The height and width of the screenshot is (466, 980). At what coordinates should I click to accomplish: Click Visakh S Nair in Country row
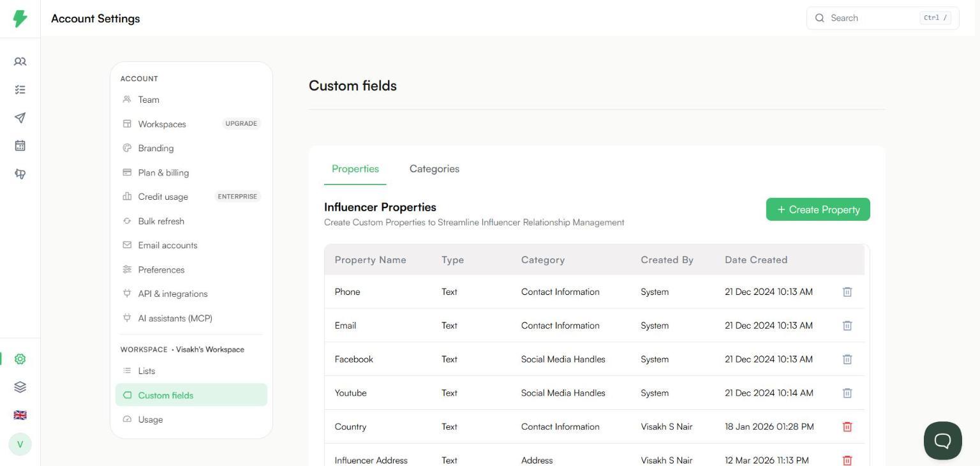click(x=667, y=426)
